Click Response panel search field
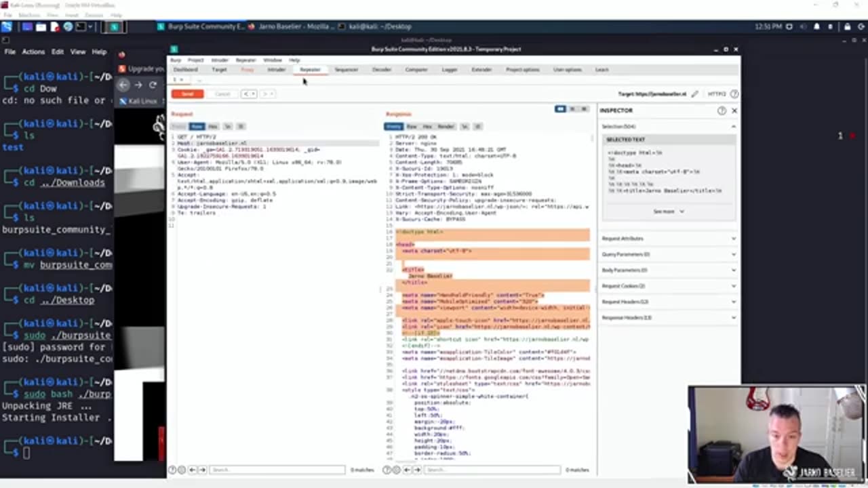868x488 pixels. (x=492, y=470)
